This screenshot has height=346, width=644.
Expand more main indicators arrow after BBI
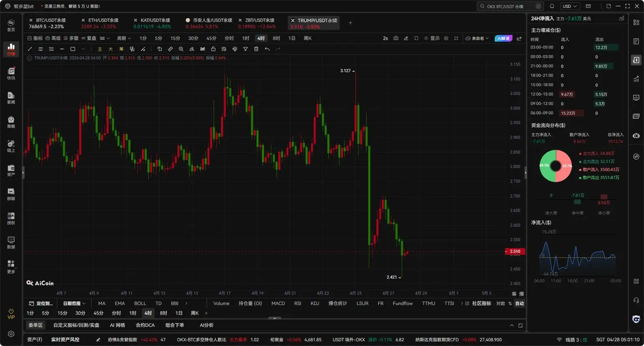click(186, 303)
